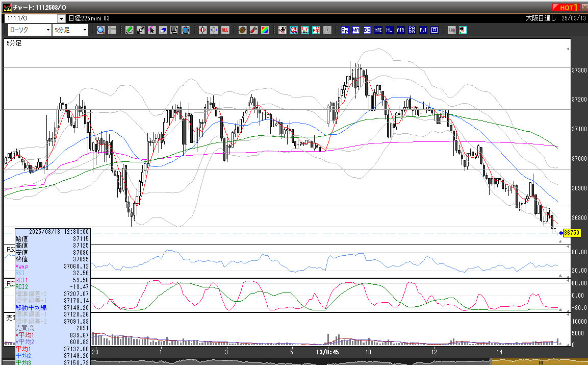The width and height of the screenshot is (588, 365).
Task: Edit the 111.1/O symbol code field
Action: click(x=31, y=18)
